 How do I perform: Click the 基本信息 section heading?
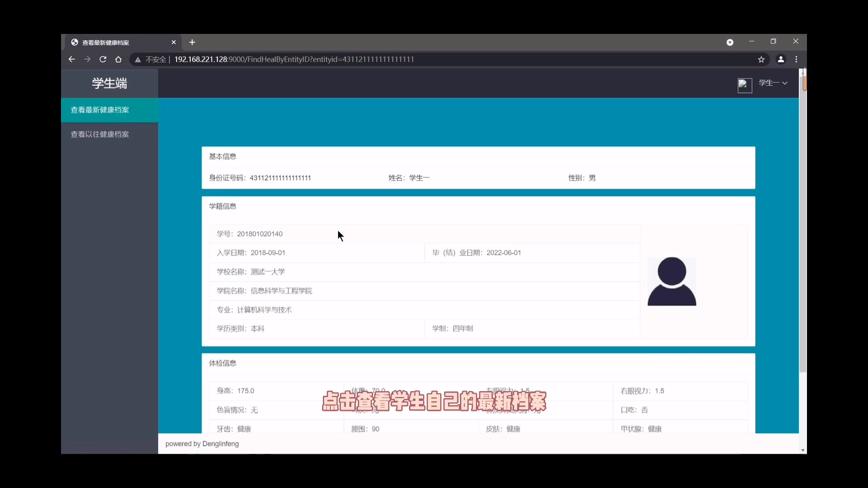tap(222, 156)
